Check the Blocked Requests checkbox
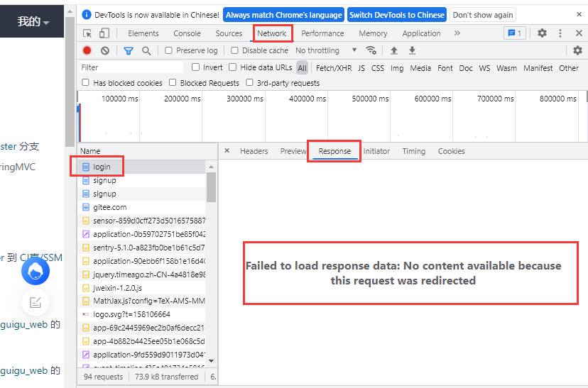Image resolution: width=588 pixels, height=388 pixels. [173, 82]
